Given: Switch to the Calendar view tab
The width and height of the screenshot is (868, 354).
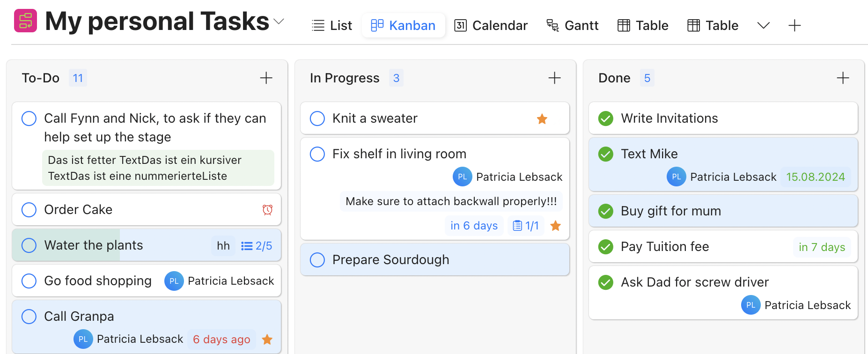Looking at the screenshot, I should tap(491, 25).
